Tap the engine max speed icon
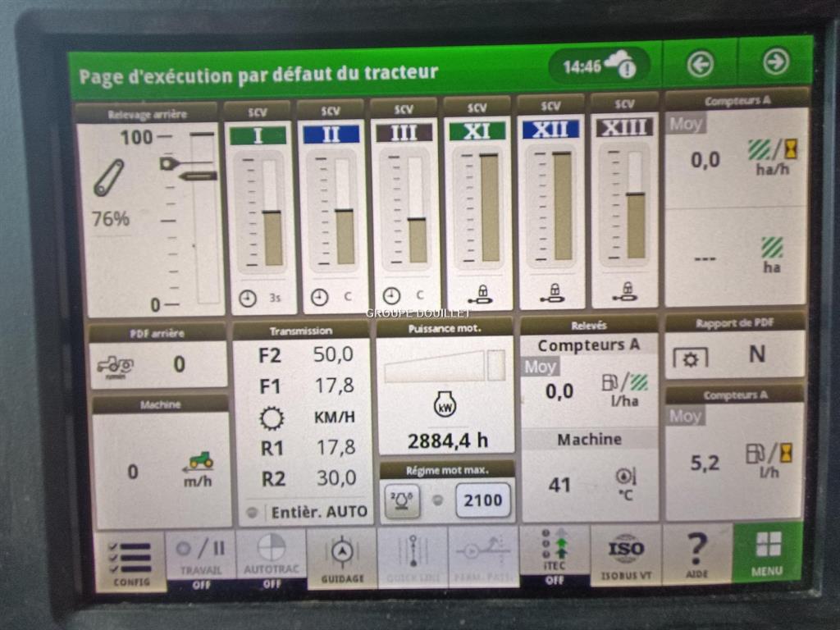This screenshot has width=840, height=630. click(402, 500)
